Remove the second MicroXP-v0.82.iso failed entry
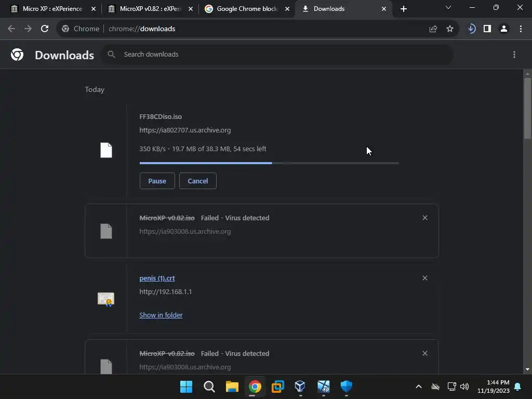Viewport: 532px width, 399px height. tap(425, 353)
